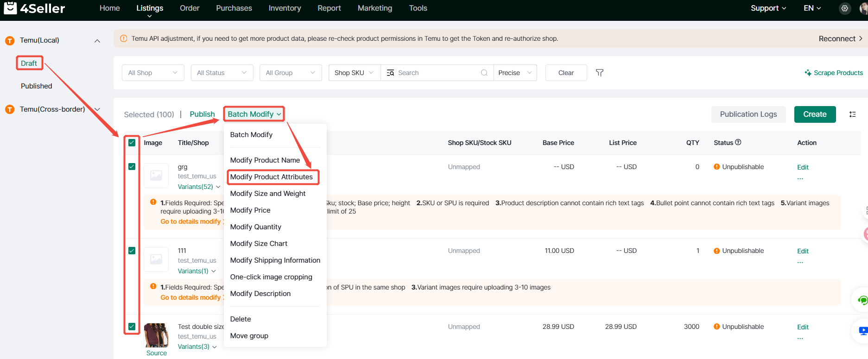Expand Variants(1) of 111 product
Screen dimensions: 868x359
pyautogui.click(x=197, y=271)
